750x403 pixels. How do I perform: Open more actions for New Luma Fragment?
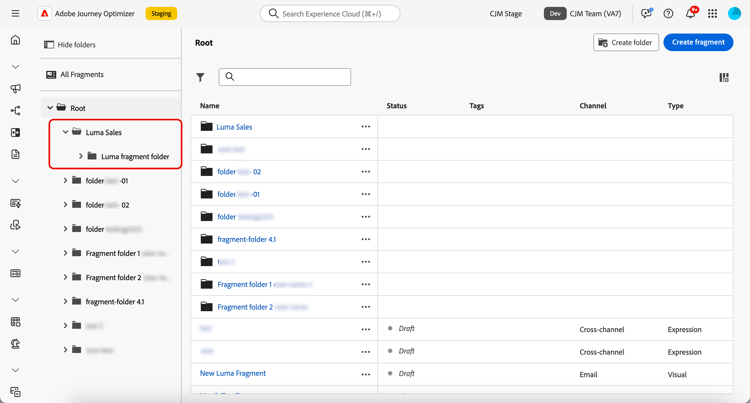point(366,374)
